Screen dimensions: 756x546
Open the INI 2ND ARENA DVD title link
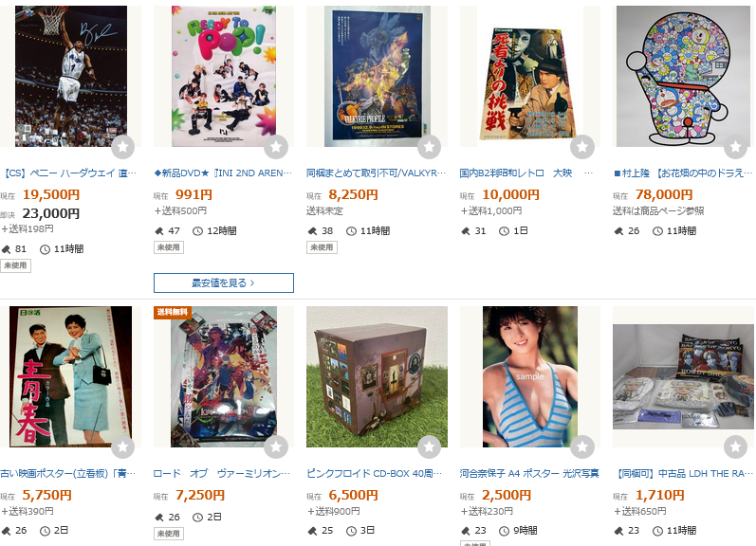(223, 173)
